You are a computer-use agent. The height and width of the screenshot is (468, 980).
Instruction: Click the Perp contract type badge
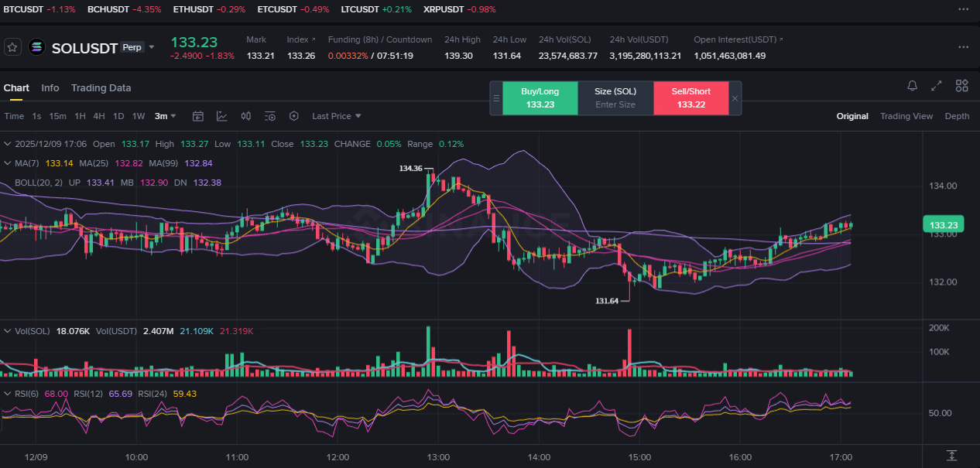pyautogui.click(x=132, y=47)
